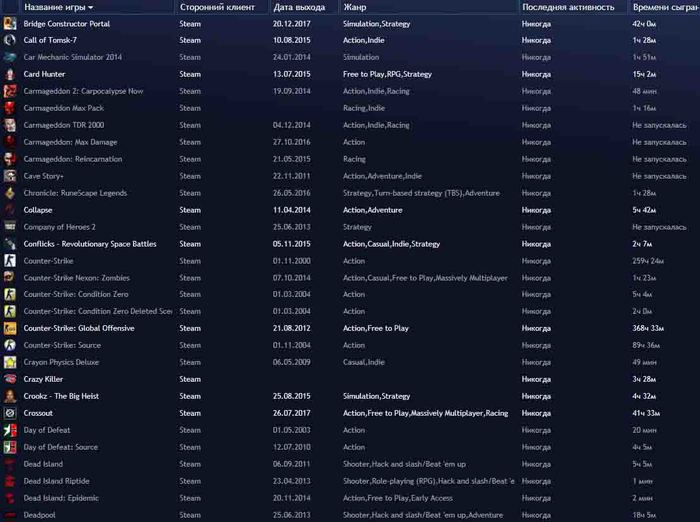This screenshot has height=522, width=700.
Task: Click the playtime 259ч 24м
Action: 648,261
